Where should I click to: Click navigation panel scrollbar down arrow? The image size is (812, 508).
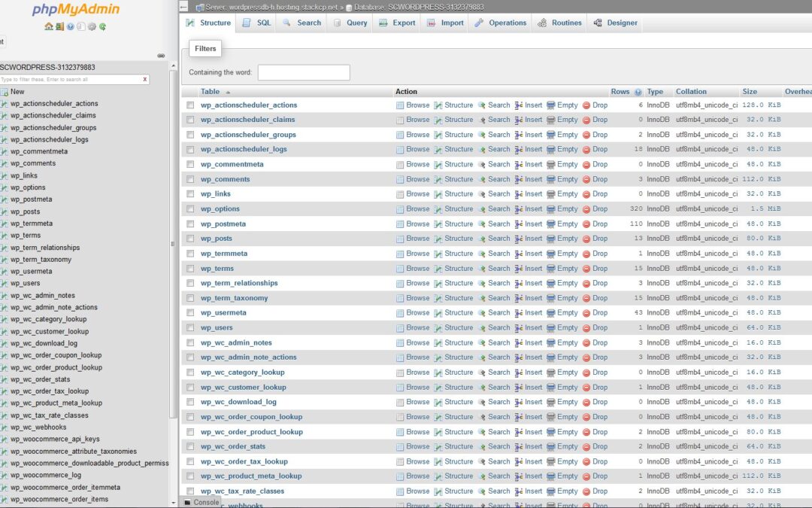[x=173, y=502]
